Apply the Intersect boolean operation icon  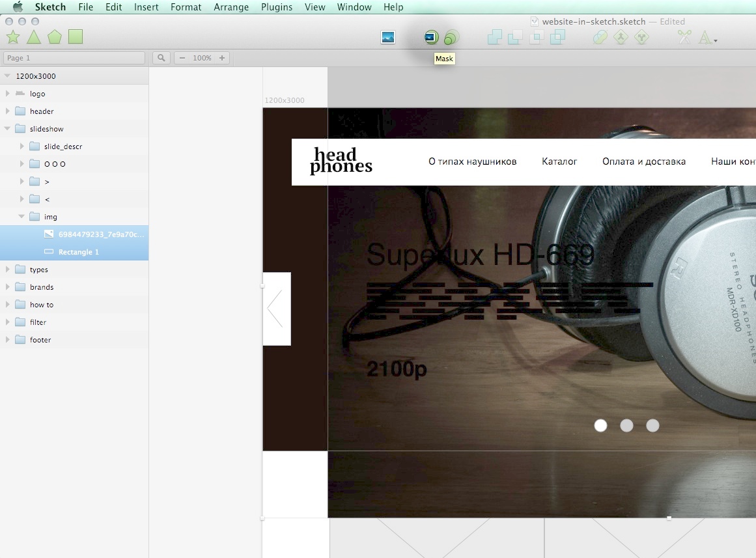pos(537,37)
